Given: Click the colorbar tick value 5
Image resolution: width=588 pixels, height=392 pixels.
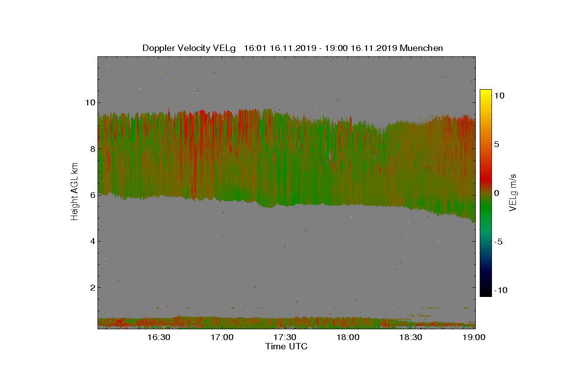Looking at the screenshot, I should (x=496, y=144).
